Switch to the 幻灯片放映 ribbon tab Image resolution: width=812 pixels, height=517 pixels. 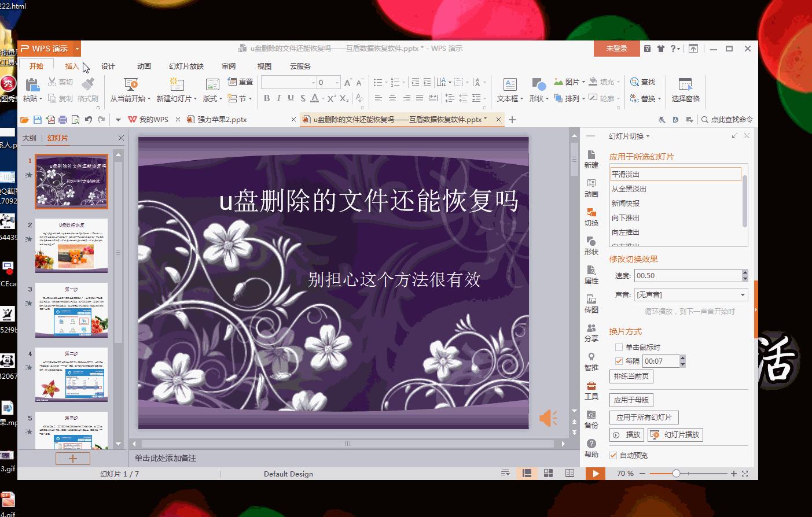click(185, 66)
